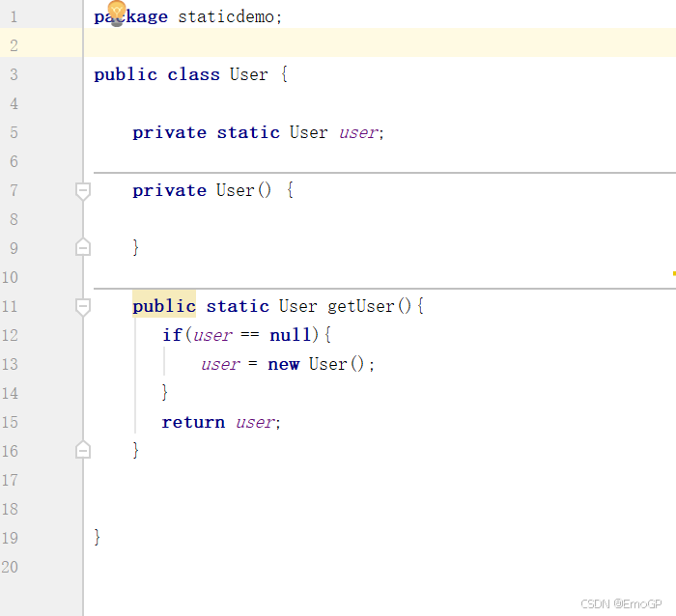The width and height of the screenshot is (676, 616).
Task: Click 'staticdemo' in the package statement
Action: pos(226,16)
